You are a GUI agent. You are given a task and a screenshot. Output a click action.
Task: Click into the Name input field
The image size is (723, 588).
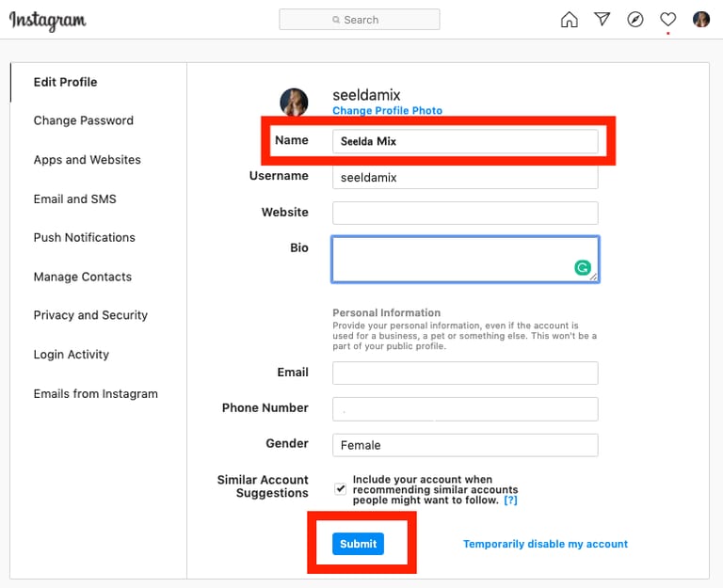tap(465, 141)
